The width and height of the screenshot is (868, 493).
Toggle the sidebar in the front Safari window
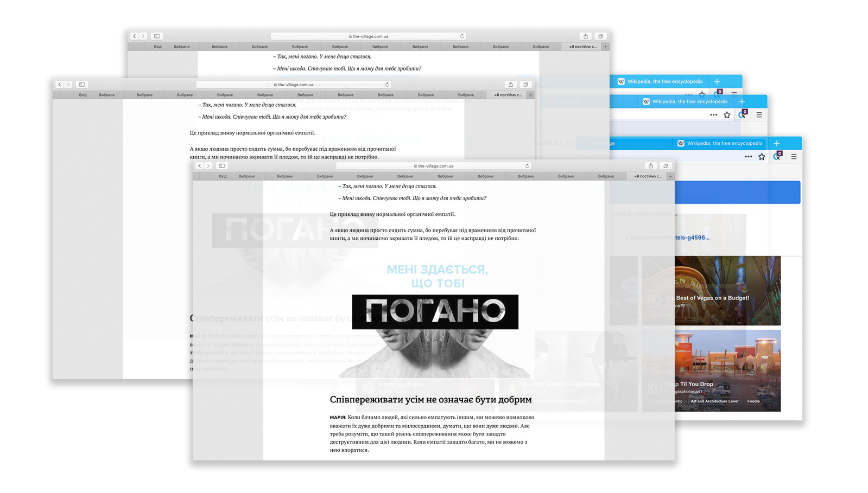click(x=222, y=166)
